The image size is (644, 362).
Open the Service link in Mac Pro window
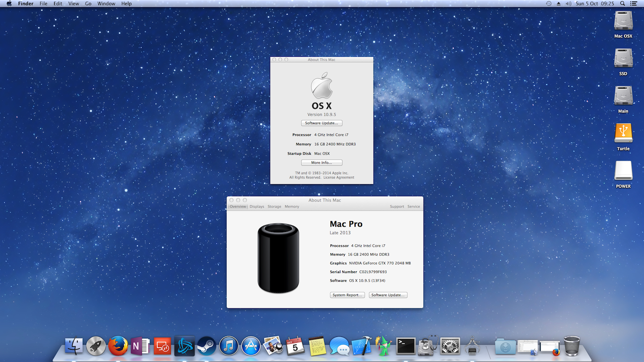tap(414, 206)
